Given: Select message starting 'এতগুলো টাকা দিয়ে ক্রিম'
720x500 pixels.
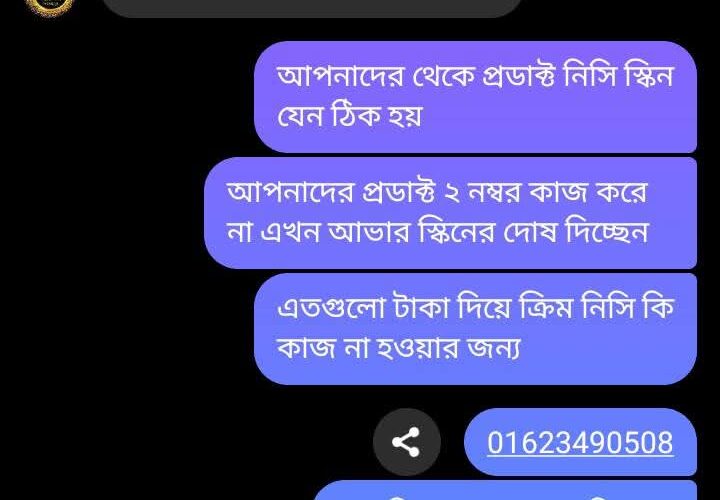Looking at the screenshot, I should 475,329.
